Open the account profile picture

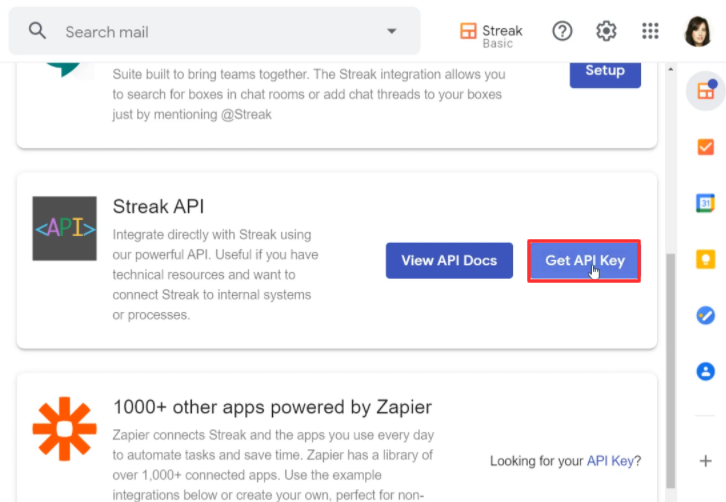(x=697, y=31)
